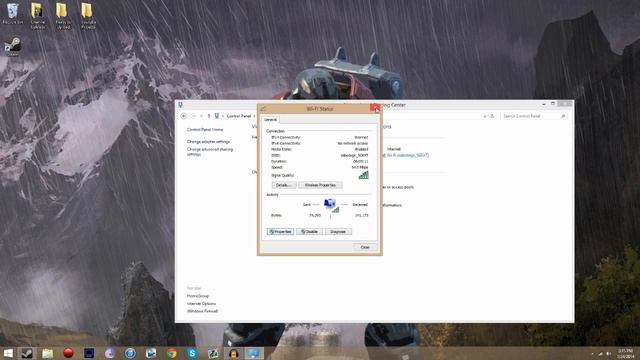Viewport: 640px width, 360px height.
Task: Open Control Panel Home link
Action: click(x=205, y=129)
